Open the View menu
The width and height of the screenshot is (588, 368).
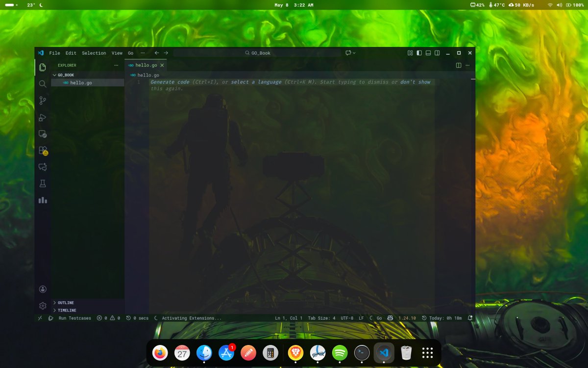[117, 53]
